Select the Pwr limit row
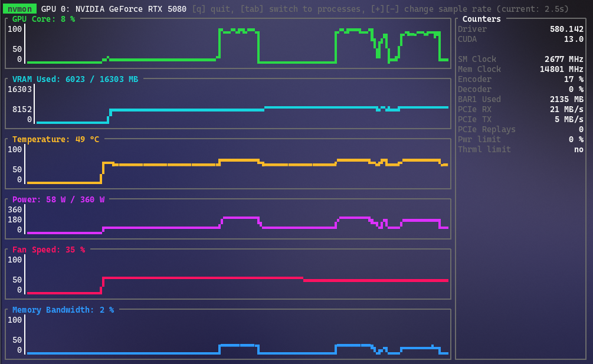The height and width of the screenshot is (364, 593). coord(520,139)
